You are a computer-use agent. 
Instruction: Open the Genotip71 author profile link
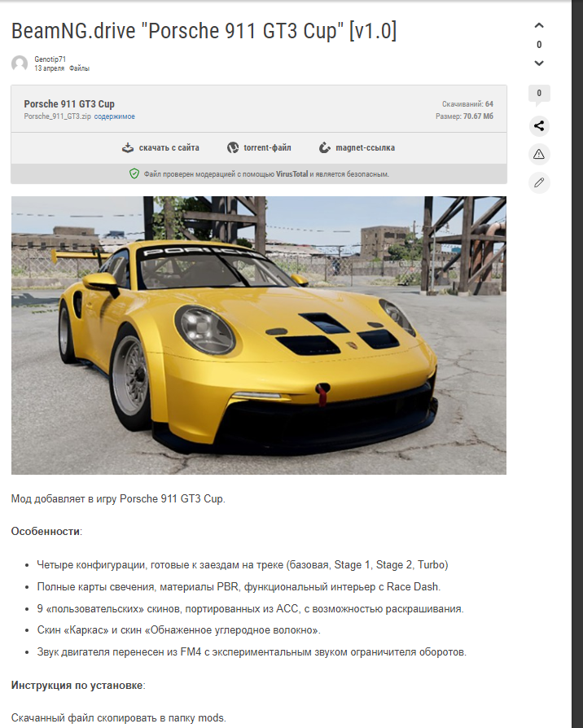pyautogui.click(x=50, y=59)
